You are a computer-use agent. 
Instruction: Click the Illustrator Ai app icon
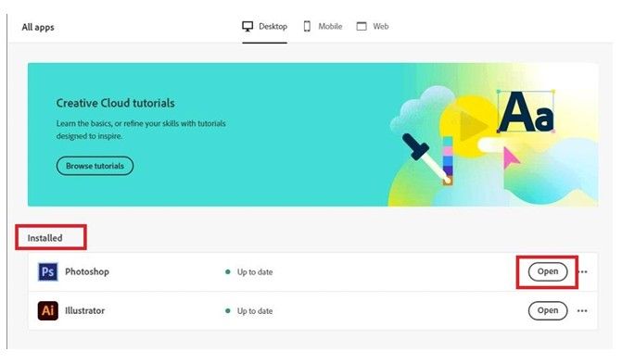coord(47,310)
